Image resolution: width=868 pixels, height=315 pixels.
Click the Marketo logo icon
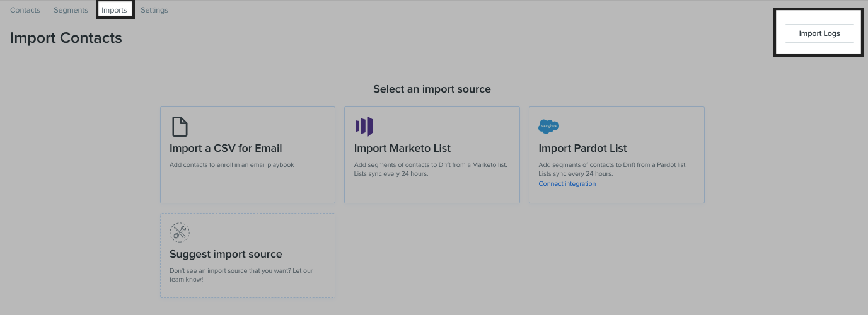(364, 127)
